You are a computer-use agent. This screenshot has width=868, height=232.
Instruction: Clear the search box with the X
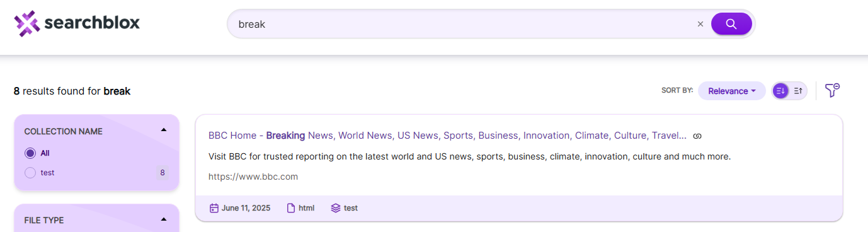coord(700,24)
